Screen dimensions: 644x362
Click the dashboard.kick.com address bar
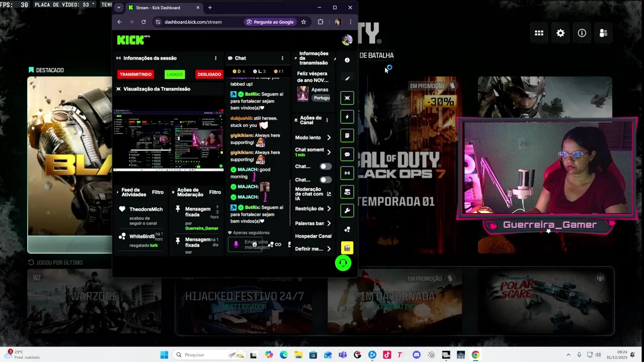193,22
